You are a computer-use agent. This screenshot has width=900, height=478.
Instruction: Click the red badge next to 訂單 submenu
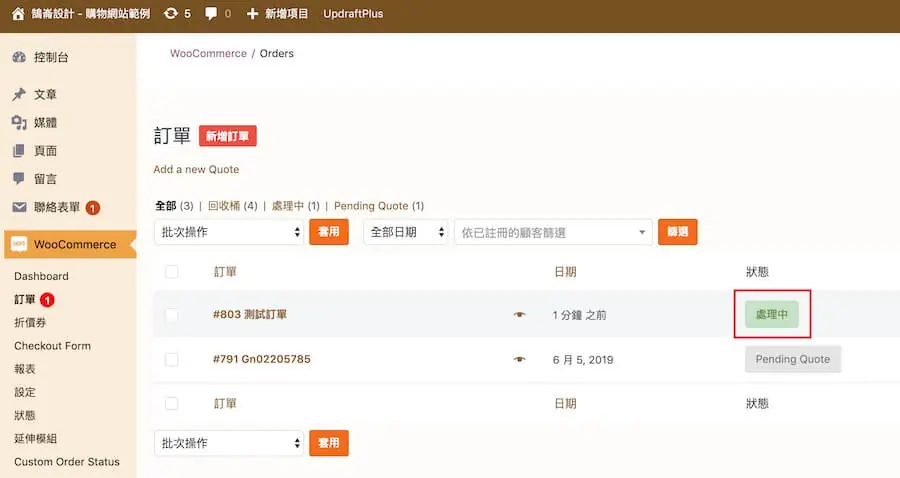point(47,300)
